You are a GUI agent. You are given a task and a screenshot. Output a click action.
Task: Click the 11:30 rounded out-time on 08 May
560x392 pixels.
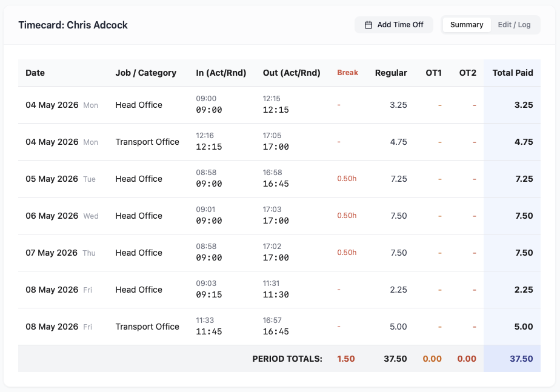click(276, 294)
